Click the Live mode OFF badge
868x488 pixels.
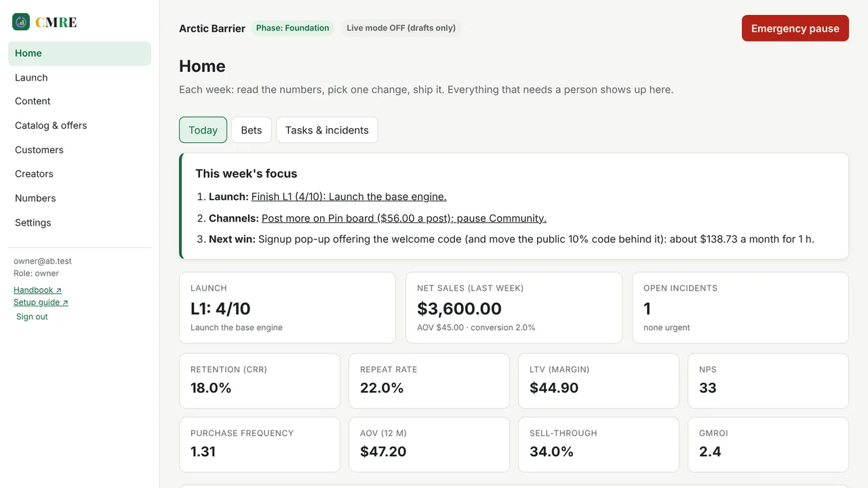tap(401, 28)
